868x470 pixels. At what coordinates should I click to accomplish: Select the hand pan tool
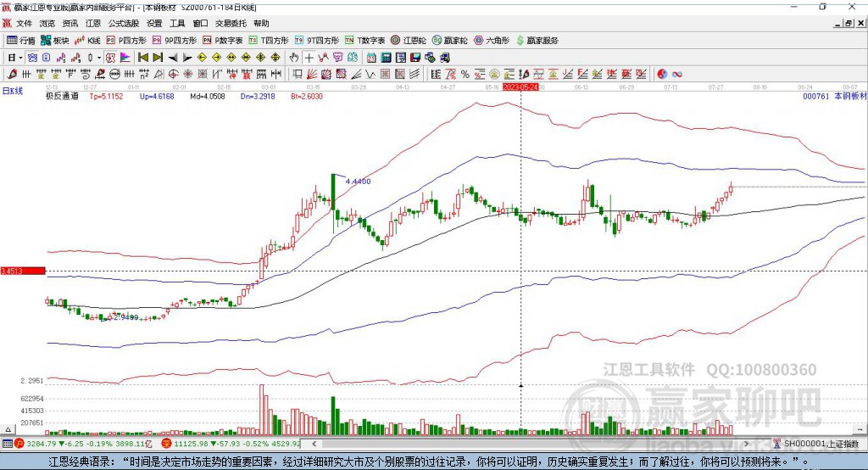tap(294, 58)
